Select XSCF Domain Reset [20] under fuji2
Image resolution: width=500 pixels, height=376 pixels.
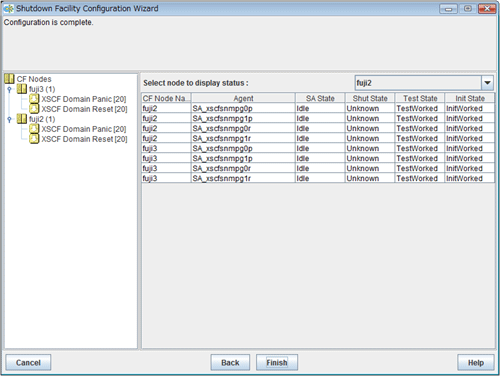point(84,139)
